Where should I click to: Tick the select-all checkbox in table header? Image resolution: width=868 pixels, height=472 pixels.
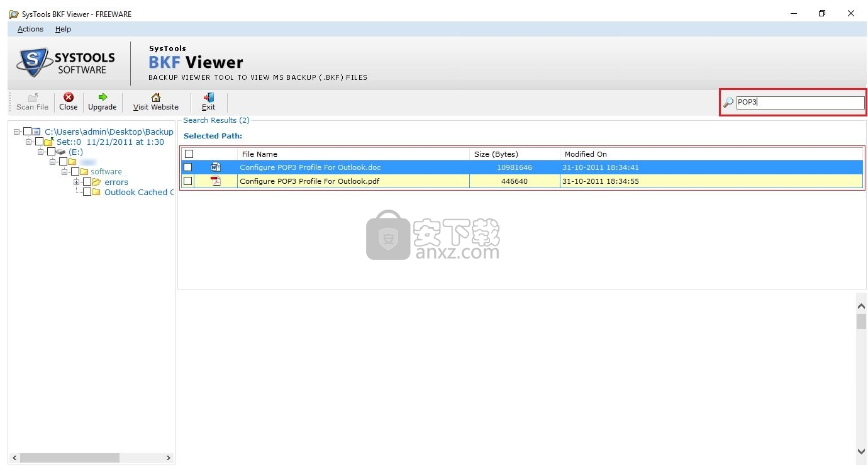[x=189, y=154]
